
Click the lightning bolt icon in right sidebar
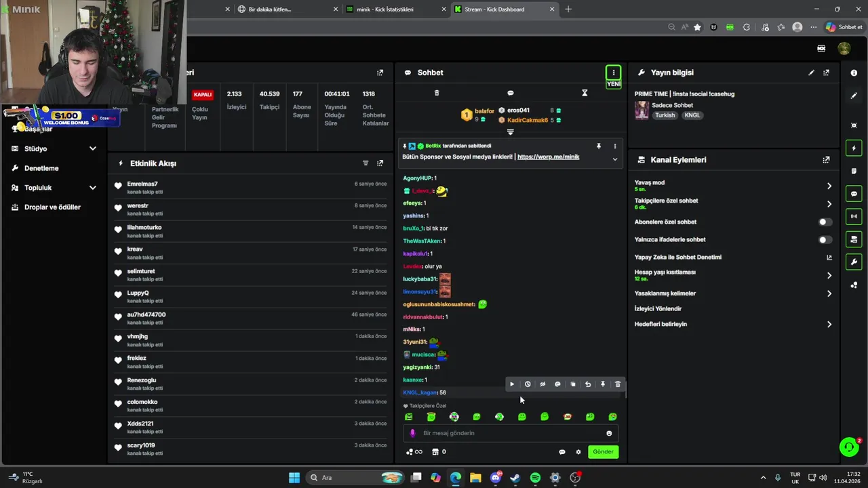click(x=854, y=148)
